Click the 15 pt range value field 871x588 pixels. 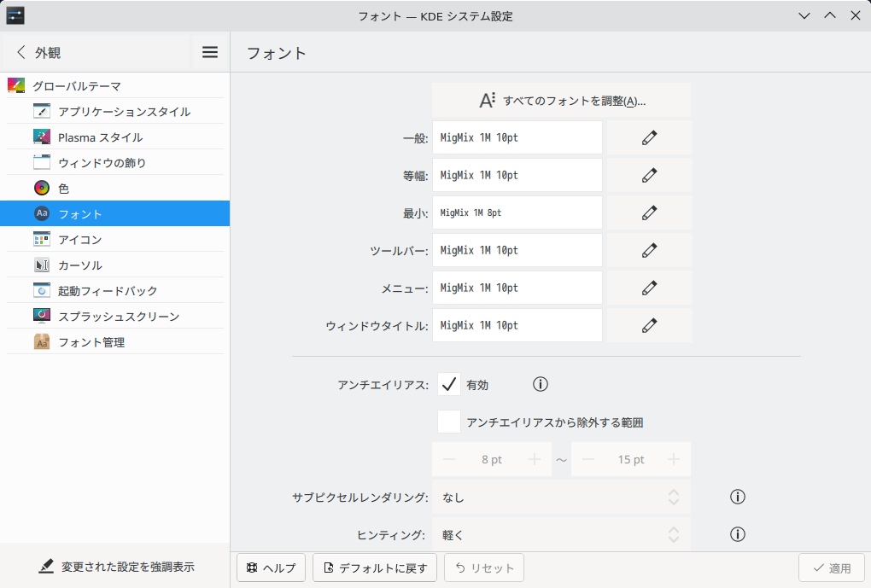(631, 459)
